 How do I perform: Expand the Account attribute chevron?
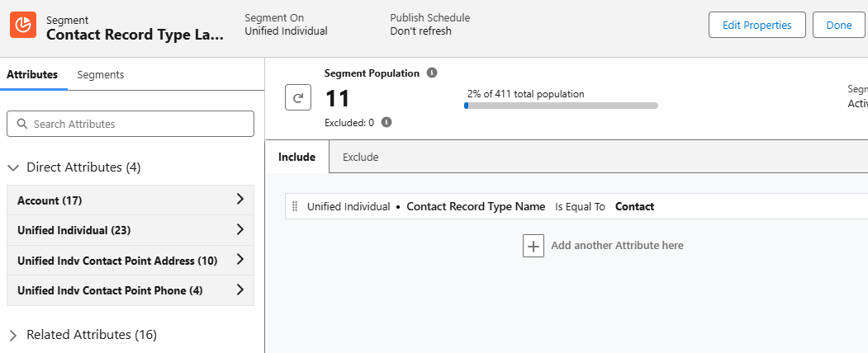click(x=240, y=200)
